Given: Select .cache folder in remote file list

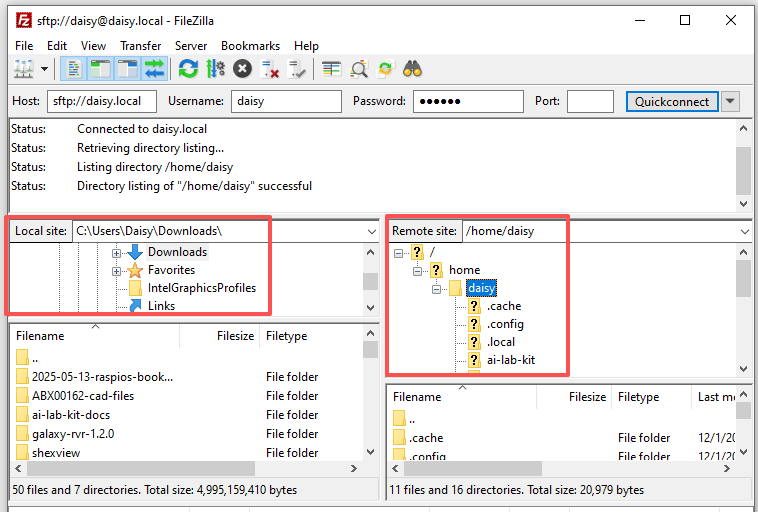Looking at the screenshot, I should click(x=425, y=438).
